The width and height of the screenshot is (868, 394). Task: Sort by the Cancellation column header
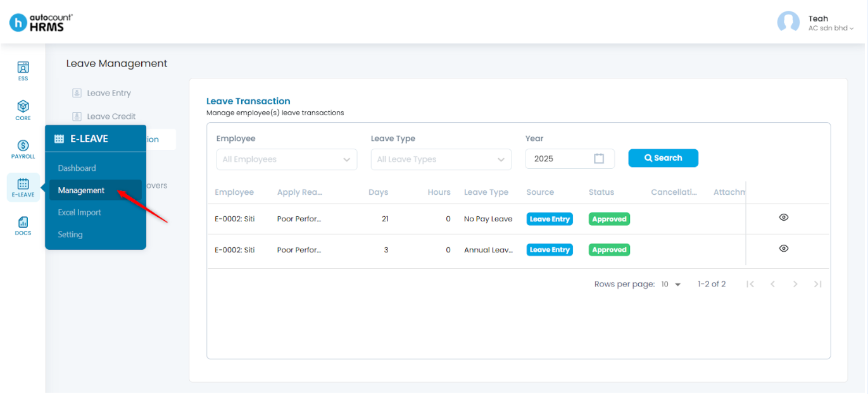coord(674,192)
